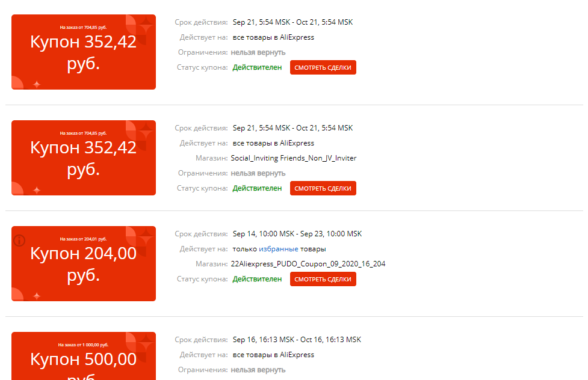Click 'На заказ от 1 000,00 руб.' text
This screenshot has width=588, height=380.
(83, 345)
